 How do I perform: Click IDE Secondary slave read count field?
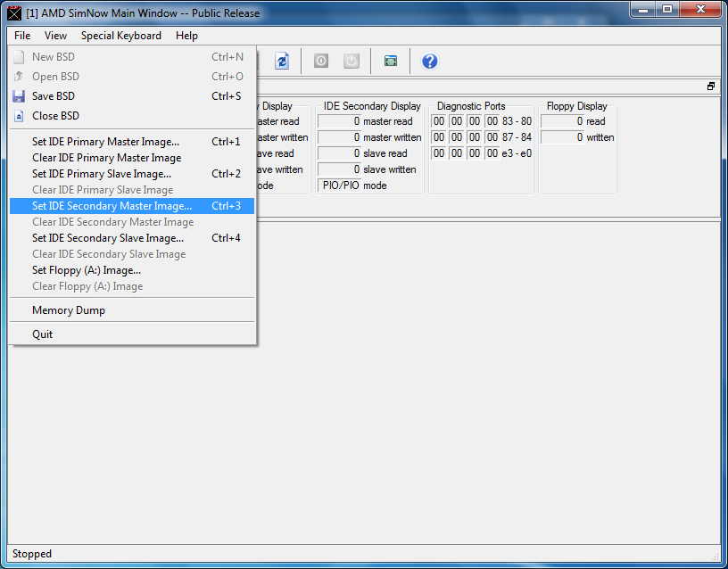tap(339, 153)
